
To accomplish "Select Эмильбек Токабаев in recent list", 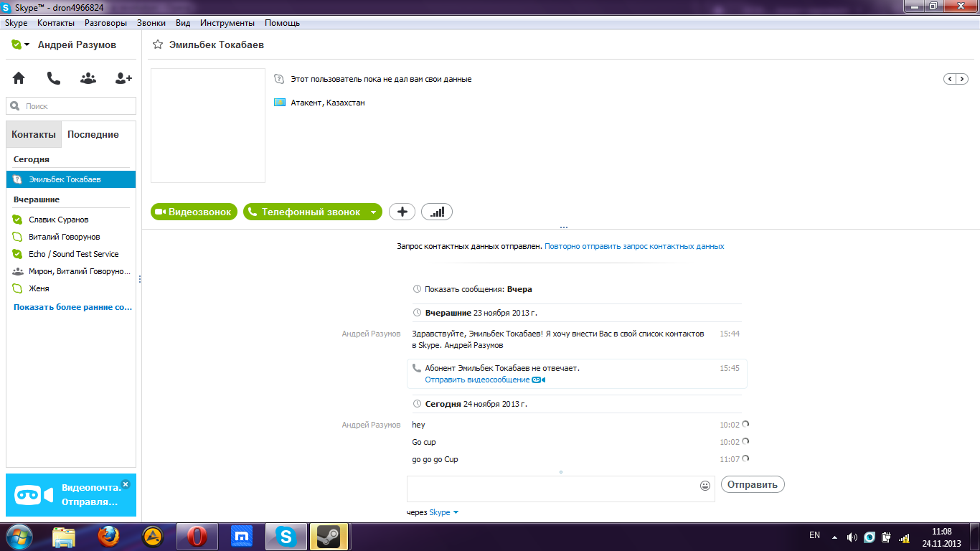I will point(71,179).
